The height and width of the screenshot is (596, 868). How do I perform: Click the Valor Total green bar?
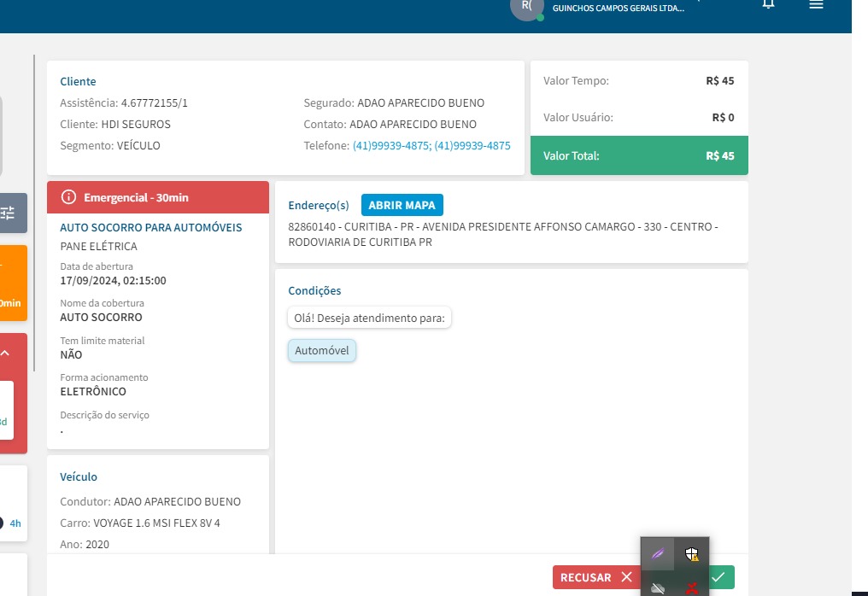click(638, 155)
